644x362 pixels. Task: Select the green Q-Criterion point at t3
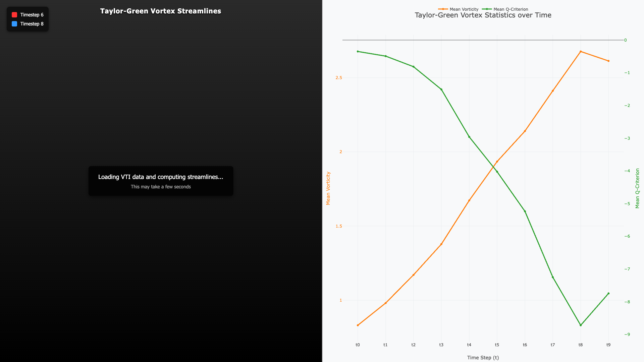[441, 89]
